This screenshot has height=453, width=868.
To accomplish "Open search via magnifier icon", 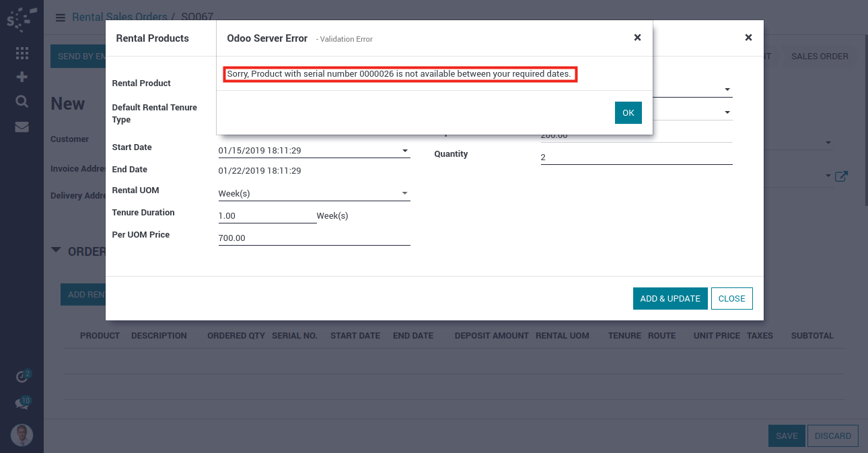I will [22, 101].
